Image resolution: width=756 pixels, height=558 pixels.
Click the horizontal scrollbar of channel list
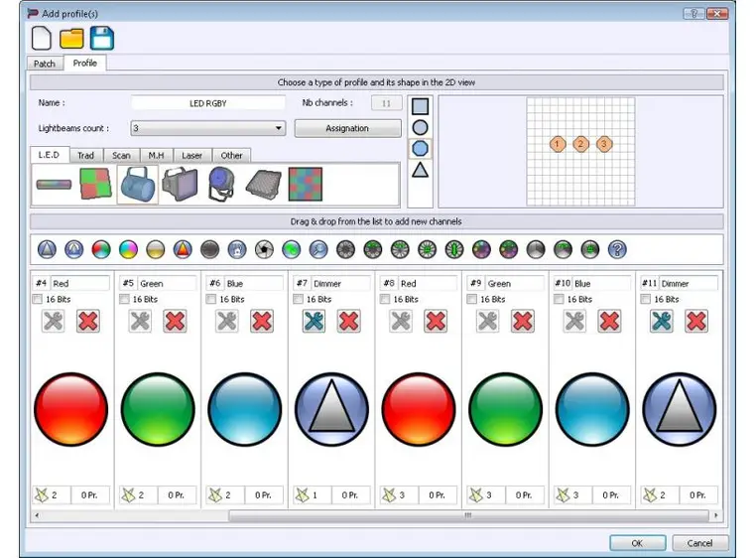coord(468,516)
